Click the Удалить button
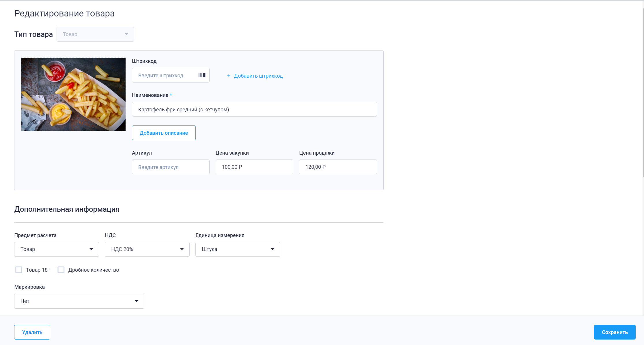The image size is (644, 345). pos(32,332)
